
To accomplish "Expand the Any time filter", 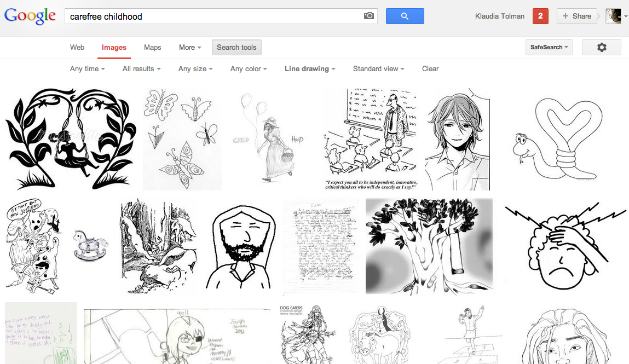I will tap(87, 69).
